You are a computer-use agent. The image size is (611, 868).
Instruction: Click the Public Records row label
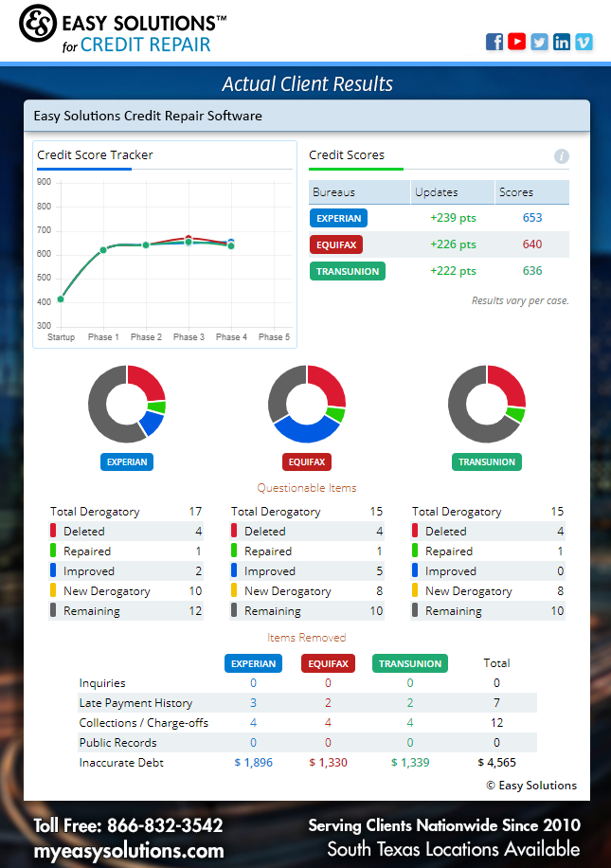click(x=117, y=743)
